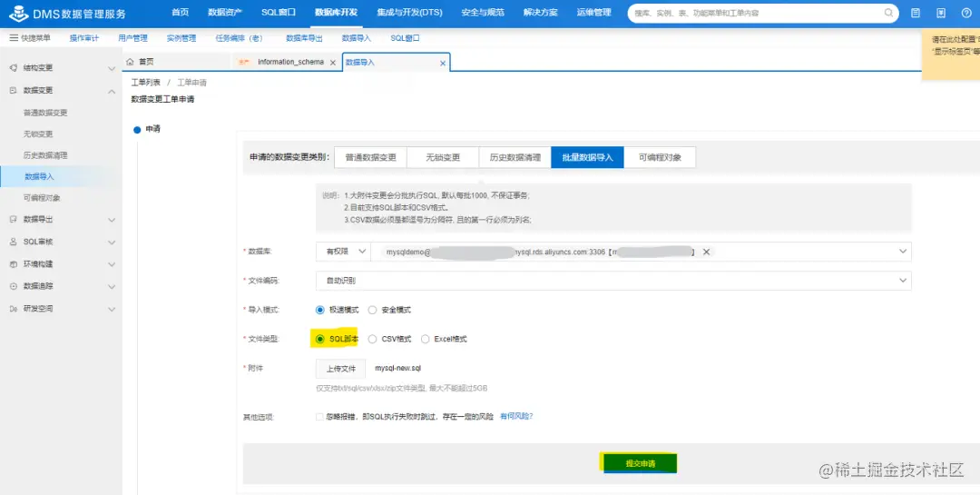Image resolution: width=980 pixels, height=495 pixels.
Task: Click 用户管理 shortcut link
Action: [132, 38]
